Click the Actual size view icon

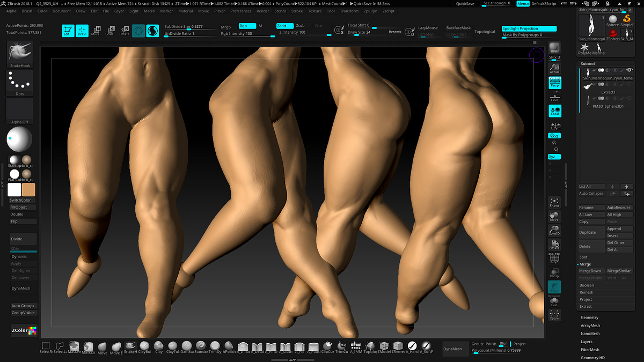point(554,68)
